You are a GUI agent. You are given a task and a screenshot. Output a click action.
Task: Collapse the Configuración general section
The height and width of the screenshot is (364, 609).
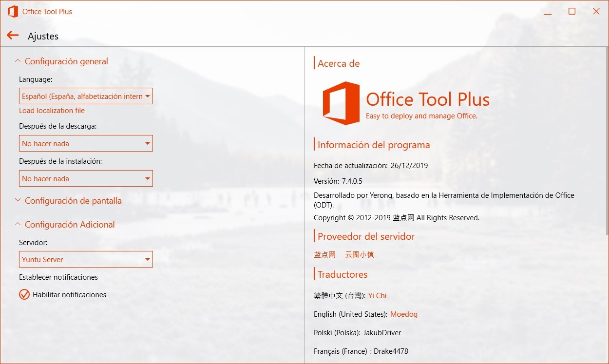(61, 61)
